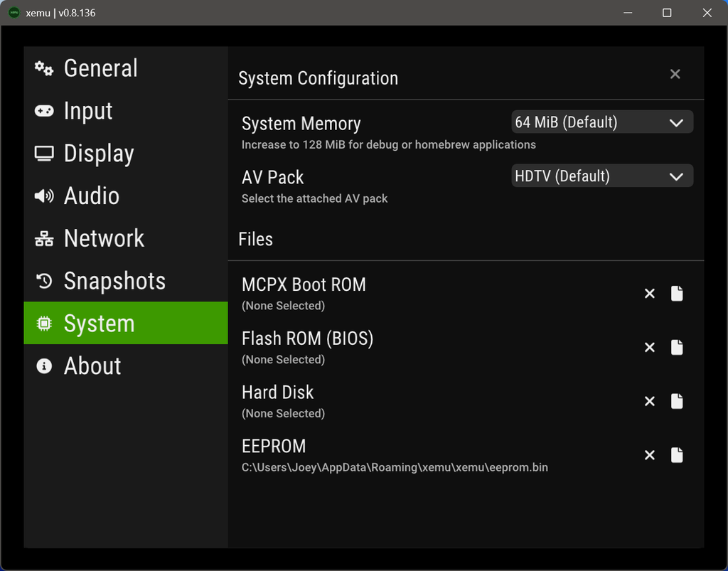Click the MCPX Boot ROM label
This screenshot has height=571, width=728.
click(x=304, y=284)
